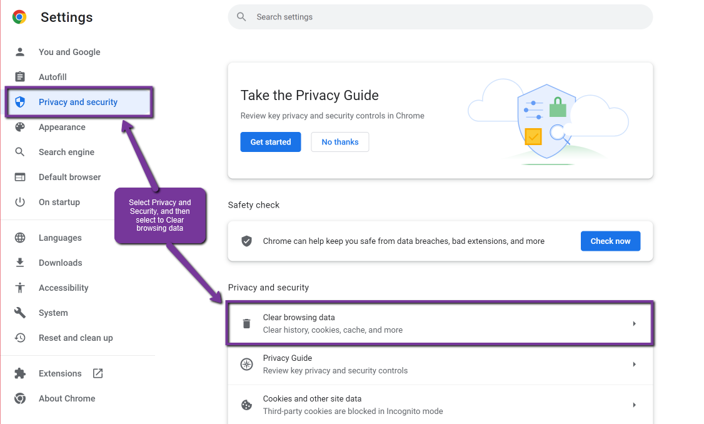Click the Privacy and security shield icon
Image resolution: width=704 pixels, height=424 pixels.
click(20, 102)
